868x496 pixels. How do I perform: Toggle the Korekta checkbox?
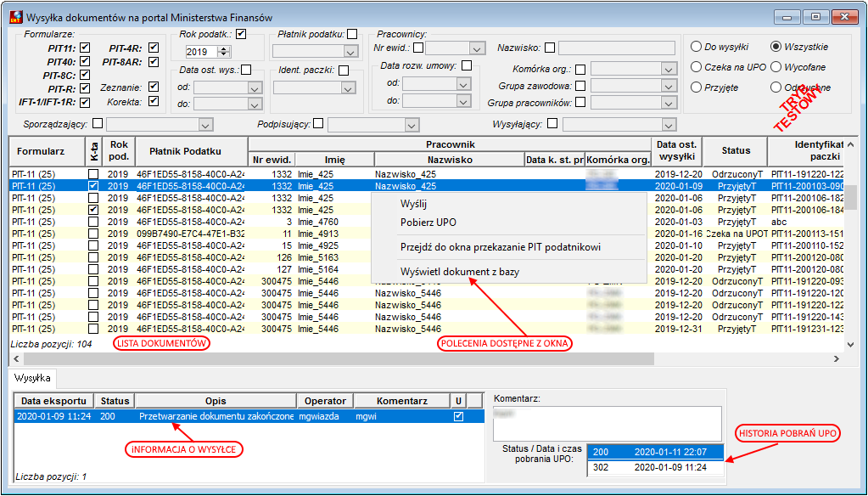[154, 101]
